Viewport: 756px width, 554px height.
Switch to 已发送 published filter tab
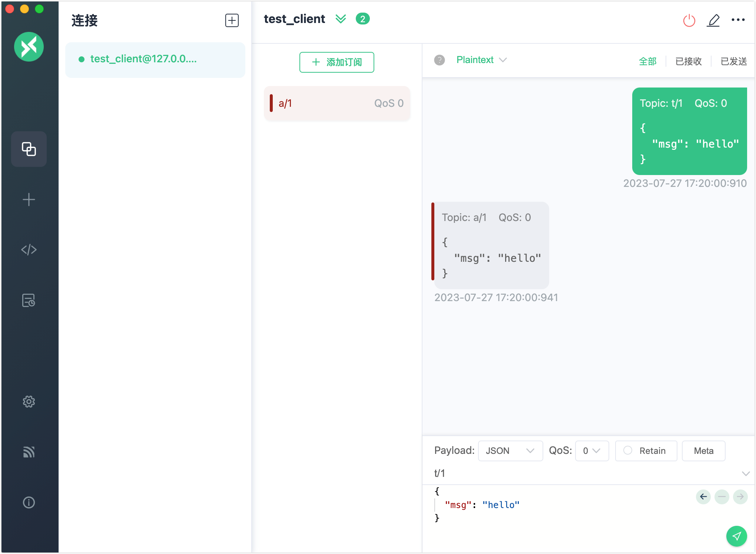click(x=733, y=61)
